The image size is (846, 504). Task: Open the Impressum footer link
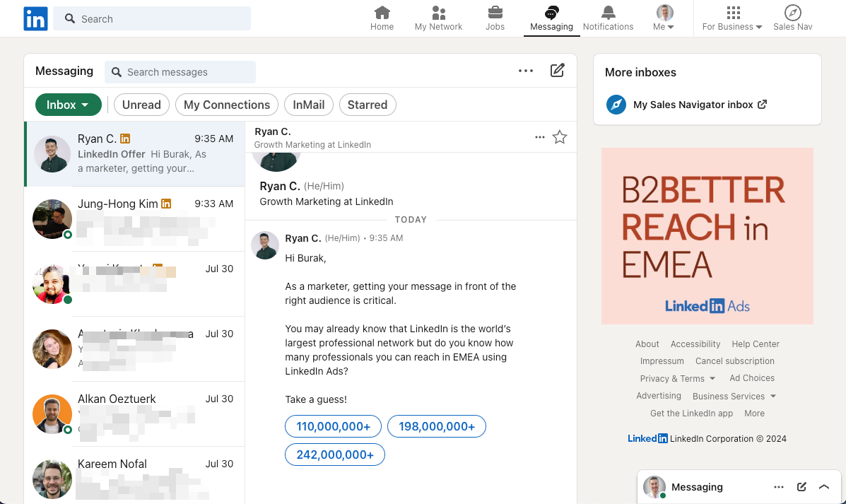point(662,361)
